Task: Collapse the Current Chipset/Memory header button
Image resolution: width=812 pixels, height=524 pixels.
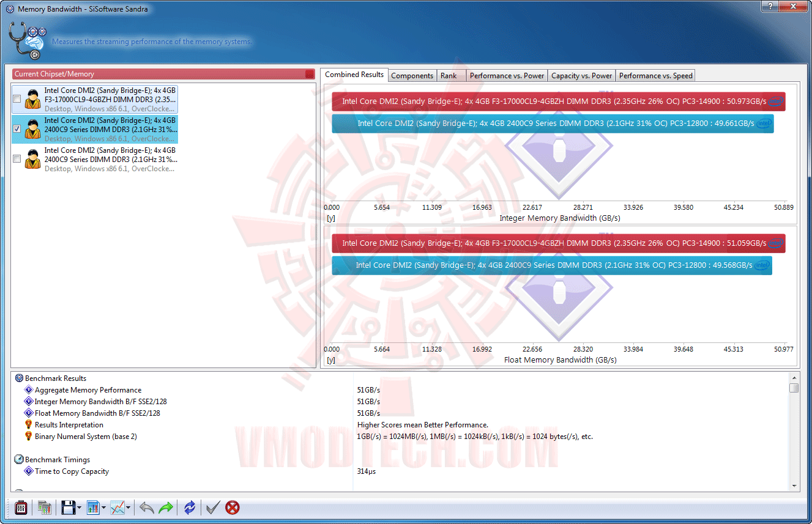Action: (310, 74)
